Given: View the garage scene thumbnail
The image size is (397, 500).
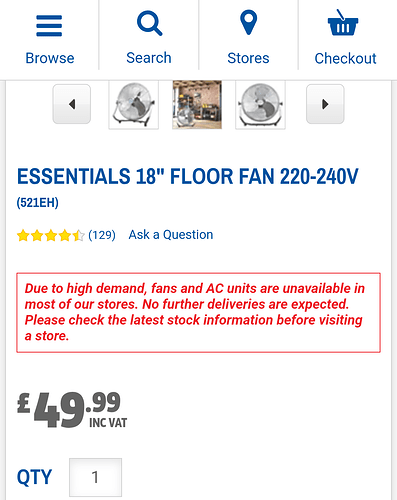Looking at the screenshot, I should click(197, 105).
